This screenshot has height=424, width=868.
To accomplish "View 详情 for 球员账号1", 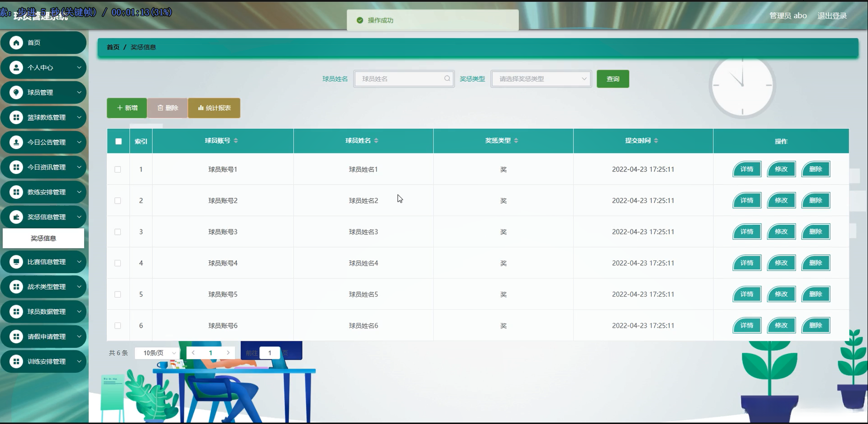I will 747,169.
